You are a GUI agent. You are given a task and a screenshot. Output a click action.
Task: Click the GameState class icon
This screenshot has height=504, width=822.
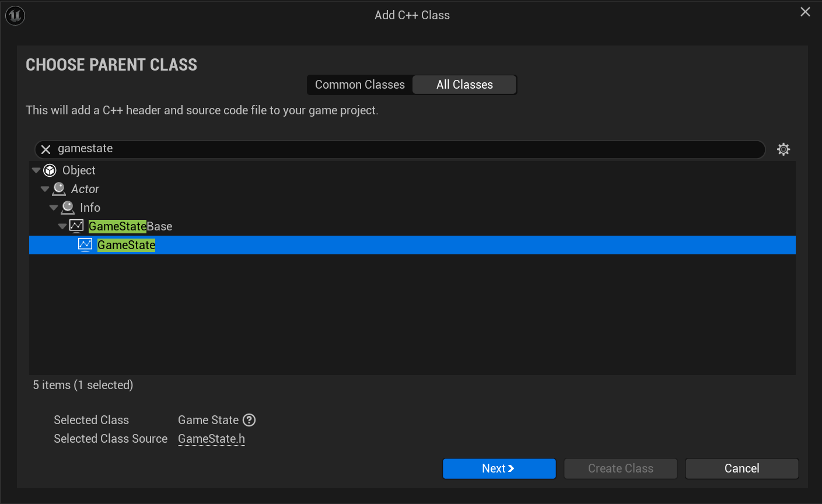(85, 244)
